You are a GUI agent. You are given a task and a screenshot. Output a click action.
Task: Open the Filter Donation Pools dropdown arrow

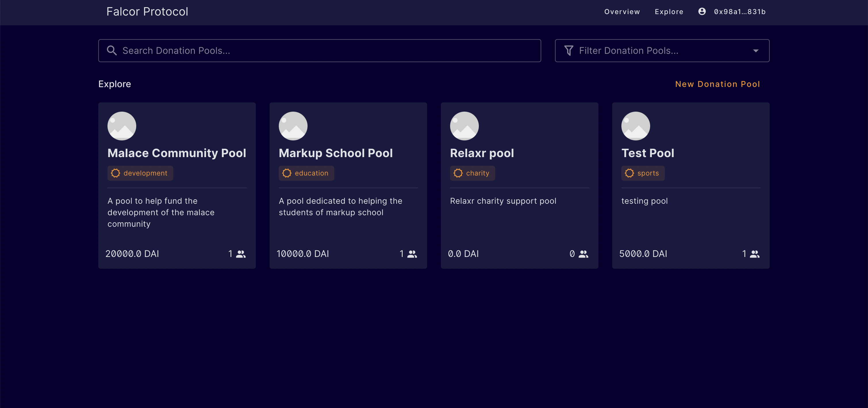point(755,51)
